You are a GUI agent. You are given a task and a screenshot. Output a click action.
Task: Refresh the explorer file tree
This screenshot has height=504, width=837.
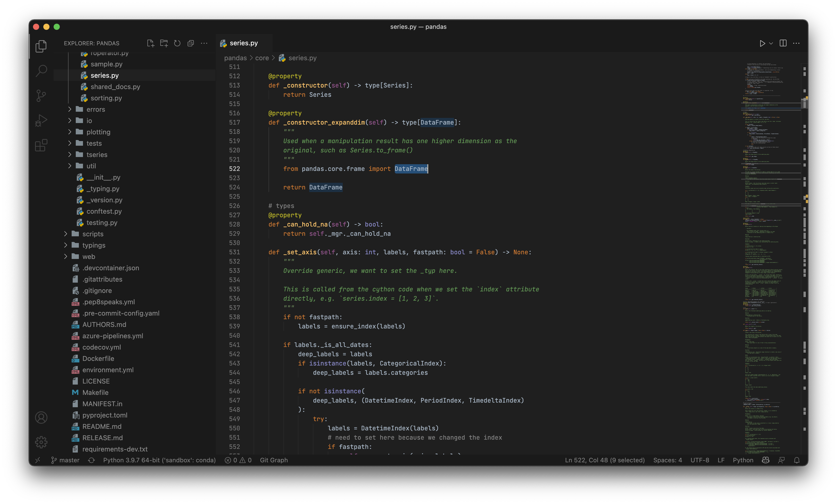(x=177, y=43)
